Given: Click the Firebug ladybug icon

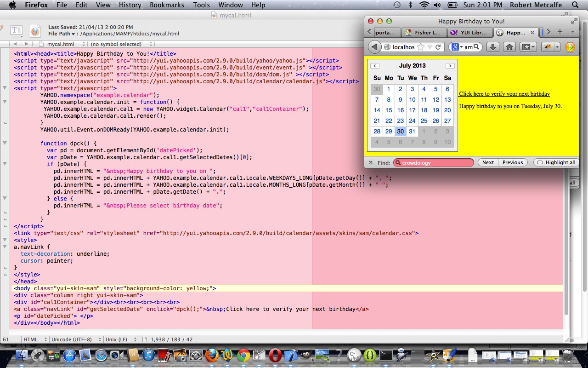Looking at the screenshot, I should pos(547,47).
